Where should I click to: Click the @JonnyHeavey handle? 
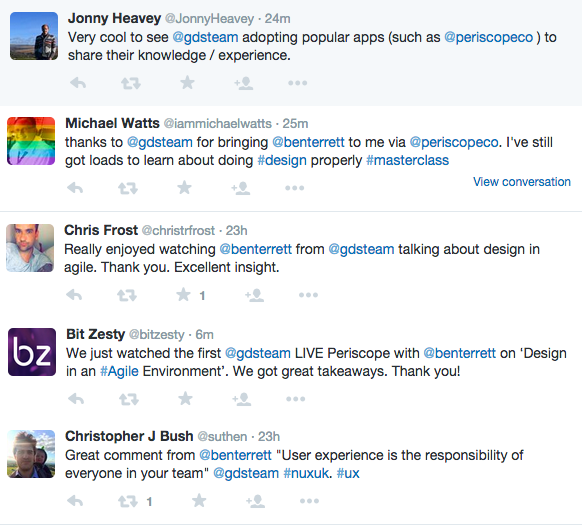209,19
